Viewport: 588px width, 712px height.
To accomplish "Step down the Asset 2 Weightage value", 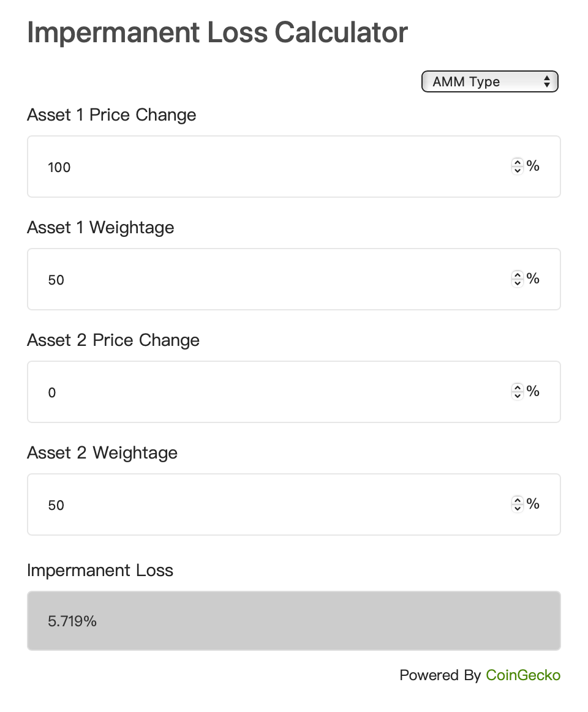I will (517, 508).
